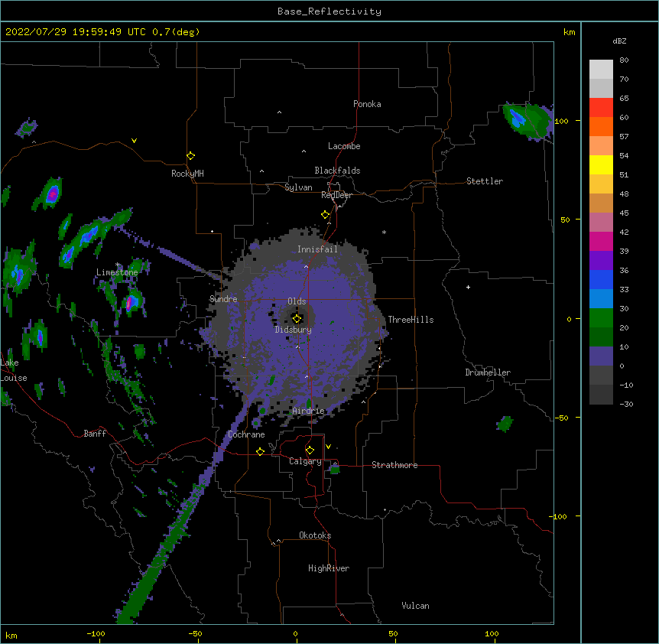
Task: Click the white plus marker north of Drumheller
Action: (x=468, y=287)
